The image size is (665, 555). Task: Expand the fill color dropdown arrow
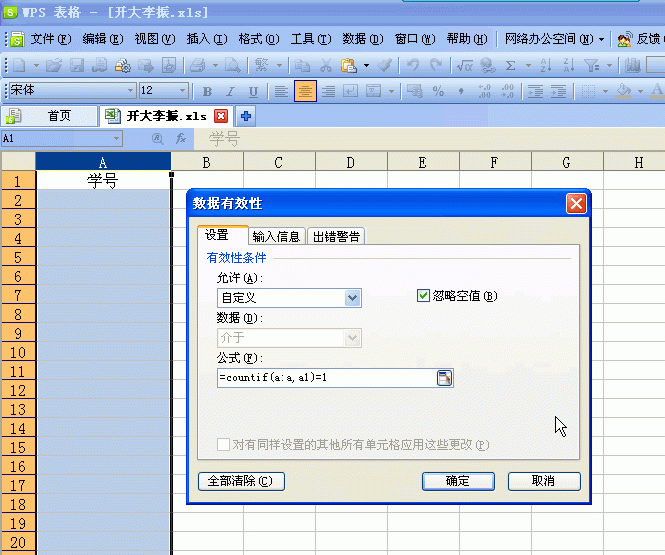[640, 91]
